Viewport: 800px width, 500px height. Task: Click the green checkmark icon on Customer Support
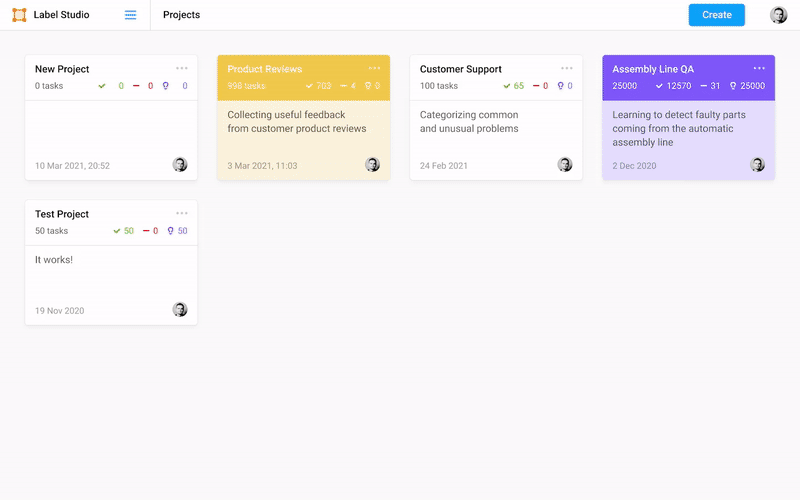point(507,86)
